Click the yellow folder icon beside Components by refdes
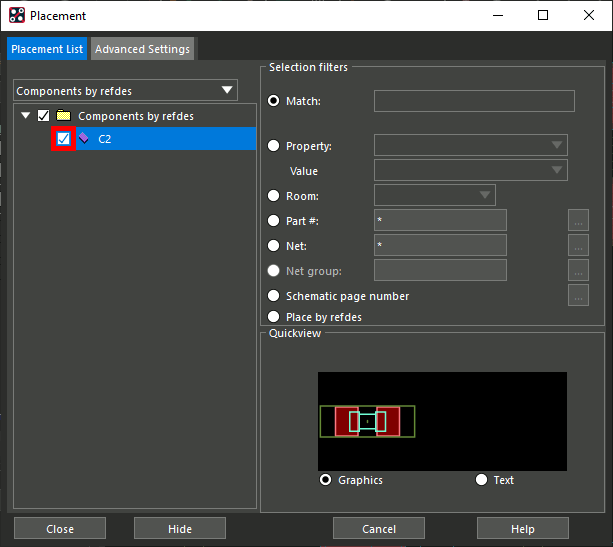613x547 pixels. (x=63, y=116)
